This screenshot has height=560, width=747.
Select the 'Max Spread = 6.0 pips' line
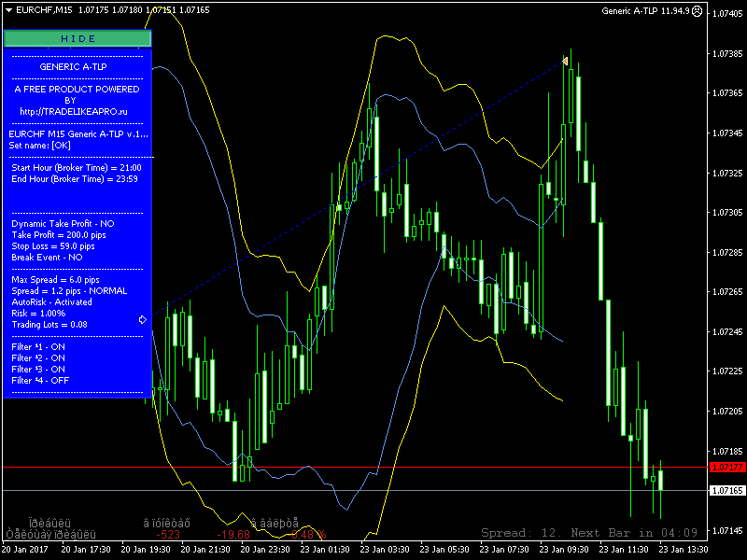pos(55,279)
